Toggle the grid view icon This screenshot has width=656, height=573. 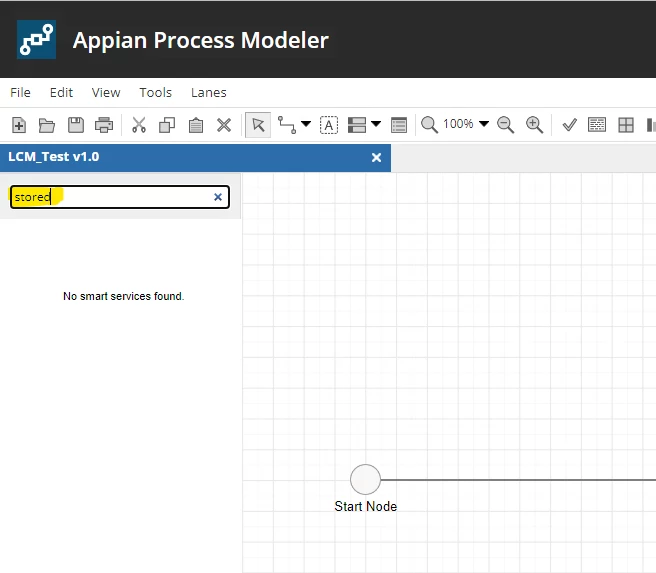(x=626, y=125)
